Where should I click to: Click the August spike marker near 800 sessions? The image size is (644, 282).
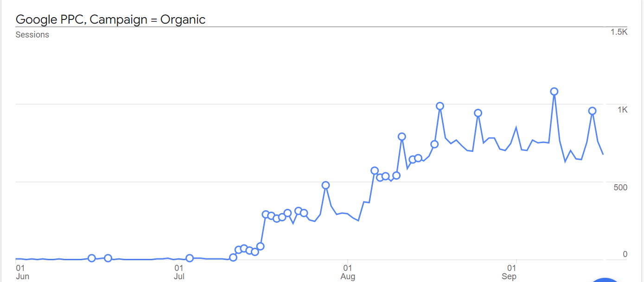pos(402,137)
